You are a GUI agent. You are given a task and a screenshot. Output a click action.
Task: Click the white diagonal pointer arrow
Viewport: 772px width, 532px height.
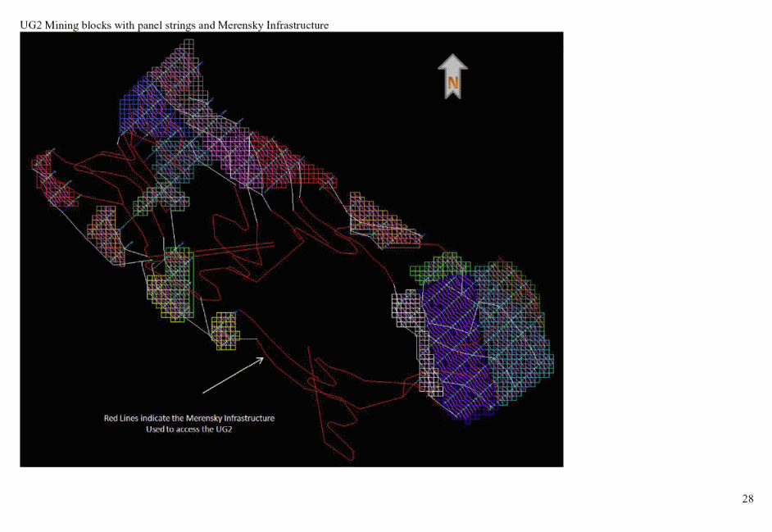click(232, 374)
